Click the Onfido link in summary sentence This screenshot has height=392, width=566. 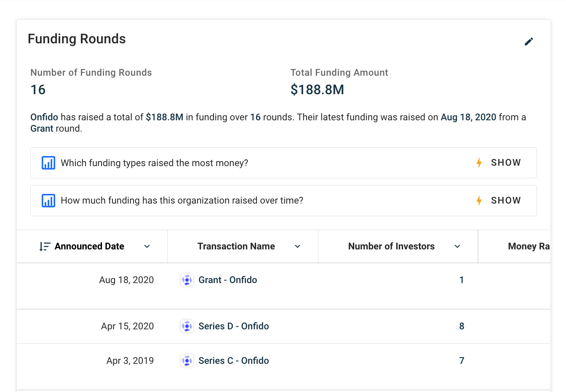pos(44,117)
